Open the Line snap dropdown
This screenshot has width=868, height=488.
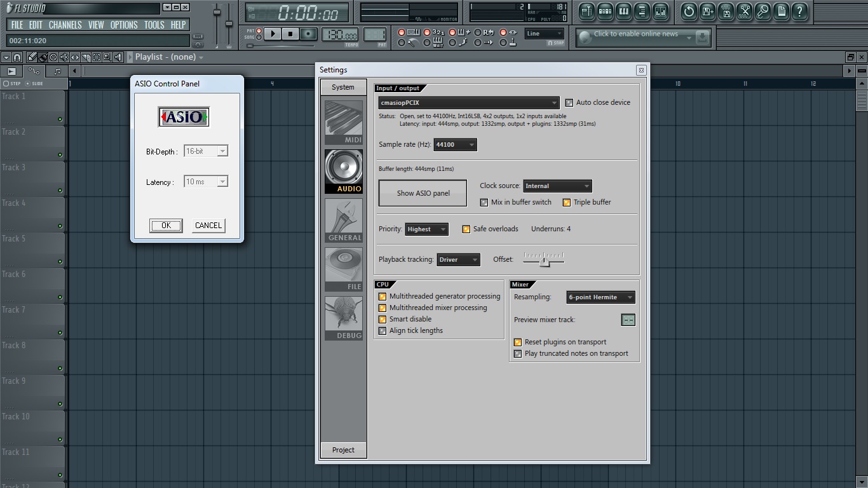tap(545, 34)
